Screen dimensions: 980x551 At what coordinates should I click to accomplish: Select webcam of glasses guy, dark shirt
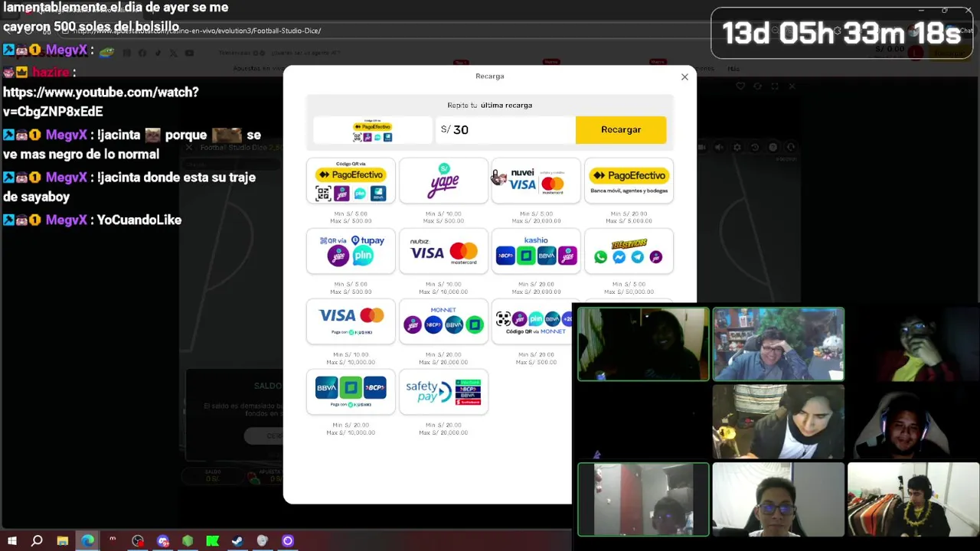click(779, 499)
